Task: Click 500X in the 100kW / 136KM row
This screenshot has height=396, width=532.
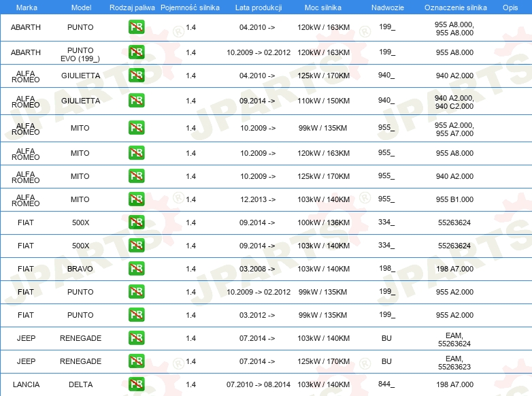Action: pyautogui.click(x=80, y=222)
